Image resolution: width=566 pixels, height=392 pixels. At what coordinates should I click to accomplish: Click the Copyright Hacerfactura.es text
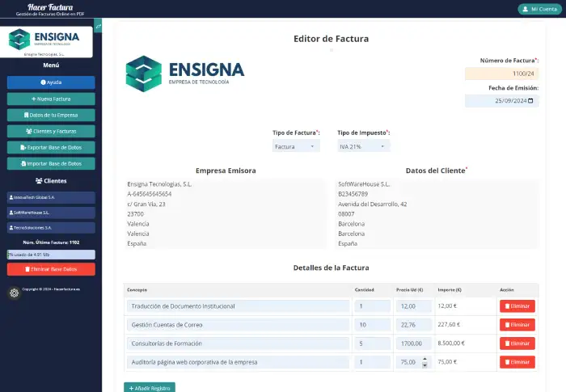(51, 289)
